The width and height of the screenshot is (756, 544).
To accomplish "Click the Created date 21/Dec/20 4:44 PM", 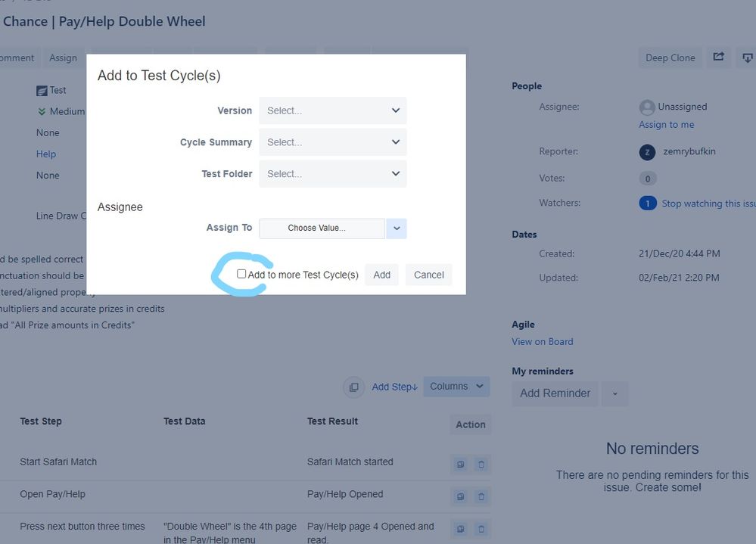I will 680,253.
